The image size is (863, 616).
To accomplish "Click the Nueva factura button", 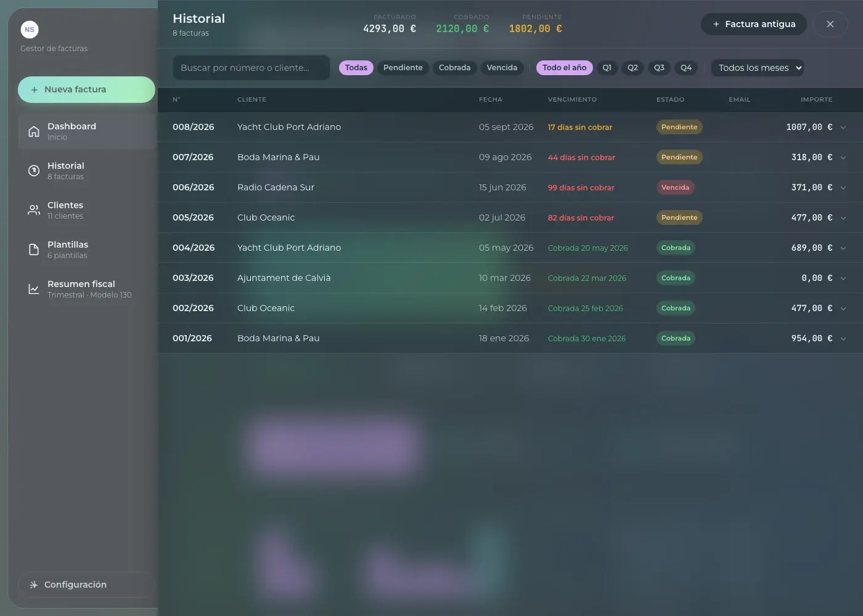I will [x=86, y=89].
